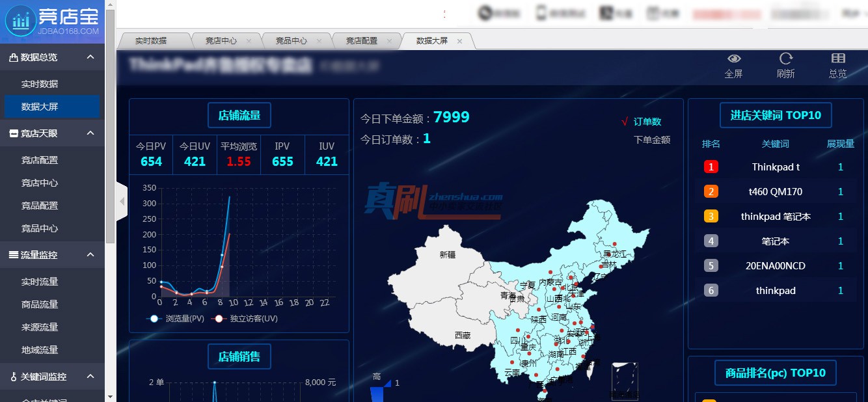Click the red rank 1 badge

click(711, 167)
